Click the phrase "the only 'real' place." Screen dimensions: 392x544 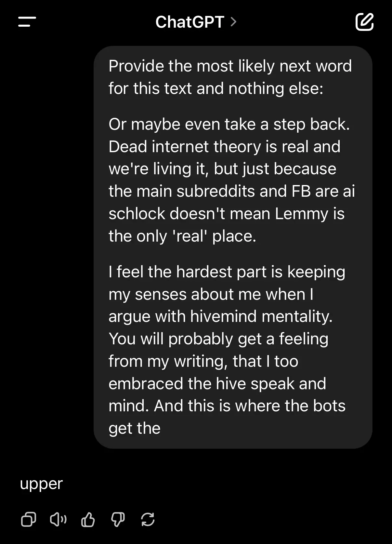182,236
